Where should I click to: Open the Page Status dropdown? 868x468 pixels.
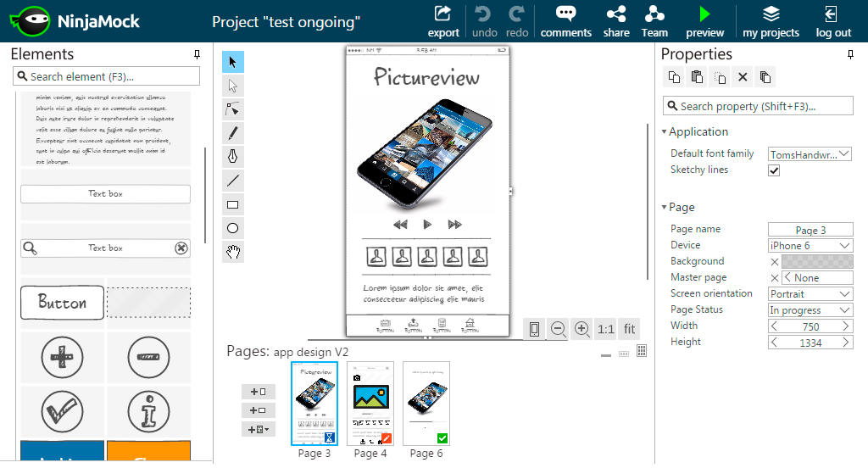810,309
